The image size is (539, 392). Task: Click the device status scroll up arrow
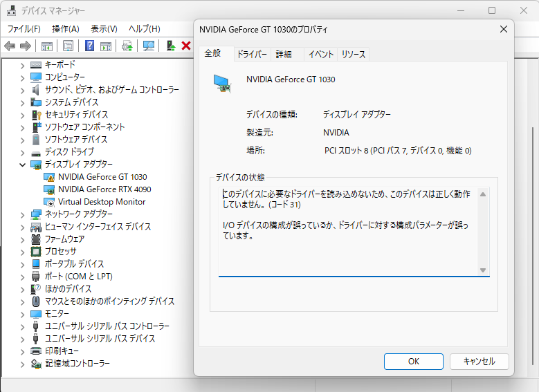(483, 194)
